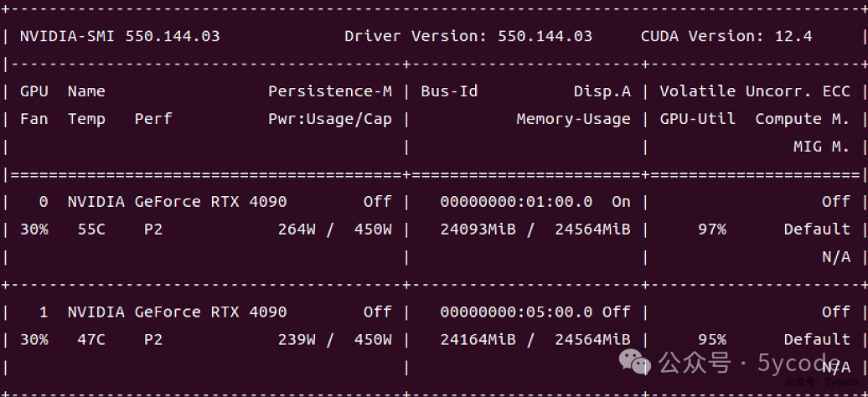Image resolution: width=868 pixels, height=397 pixels.
Task: Click the "On" display-active value for GPU 0
Action: coord(621,202)
